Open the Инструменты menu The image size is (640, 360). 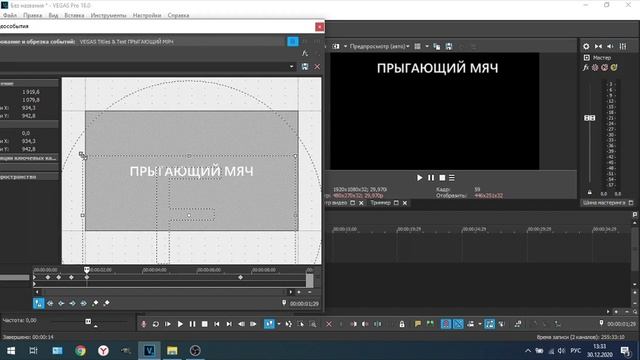point(108,15)
